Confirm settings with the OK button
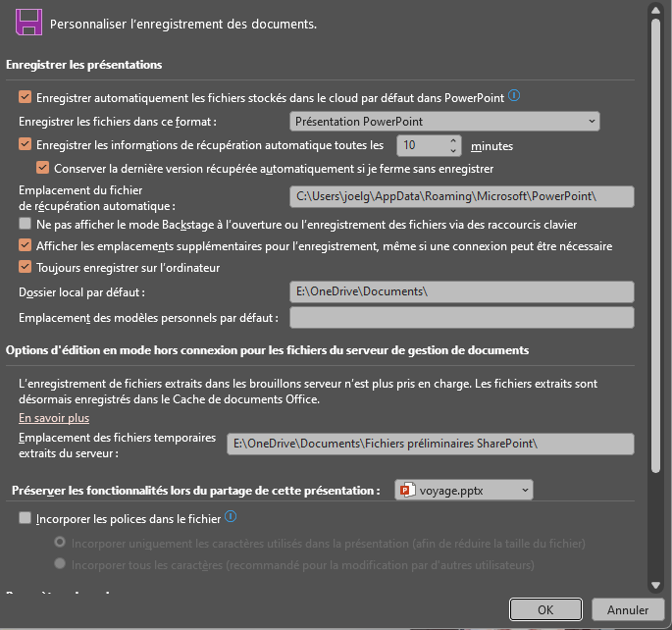The image size is (672, 630). (545, 609)
